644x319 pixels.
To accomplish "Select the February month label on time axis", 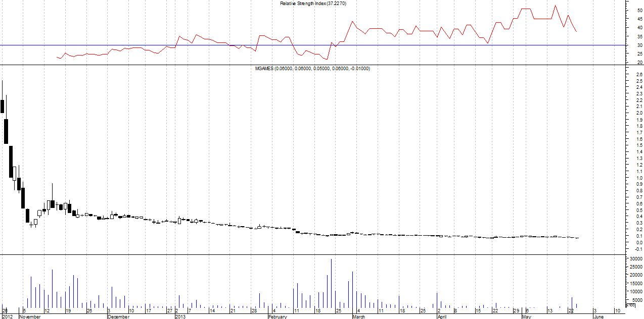I will pyautogui.click(x=278, y=317).
